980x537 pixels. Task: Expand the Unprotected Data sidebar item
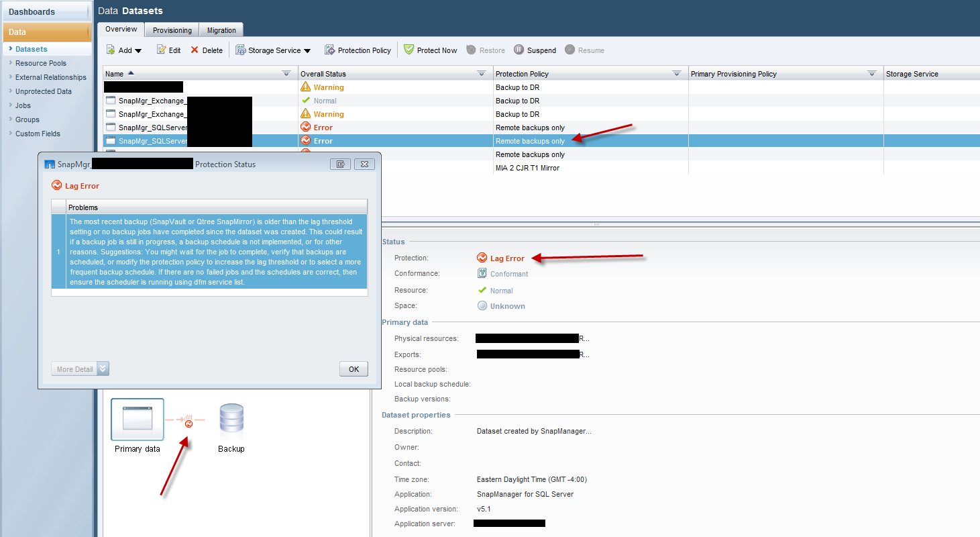coord(43,91)
